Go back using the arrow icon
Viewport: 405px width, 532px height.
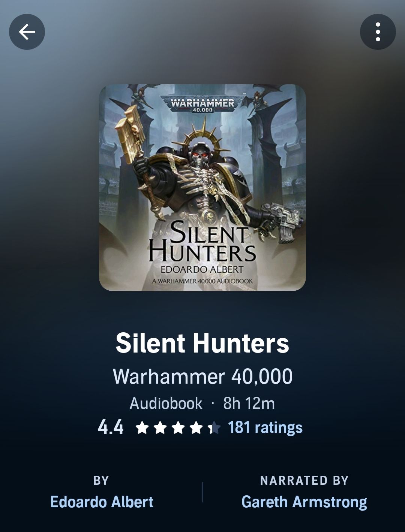point(27,32)
